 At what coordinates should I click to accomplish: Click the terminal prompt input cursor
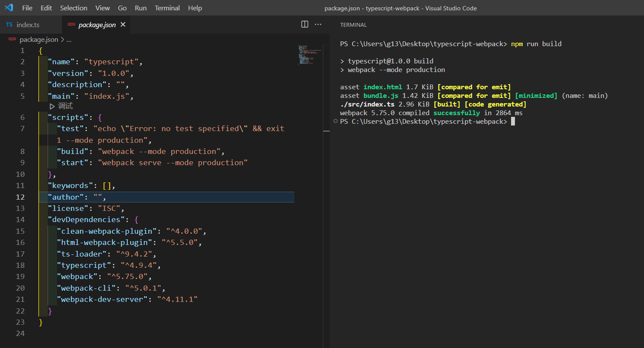tap(513, 122)
